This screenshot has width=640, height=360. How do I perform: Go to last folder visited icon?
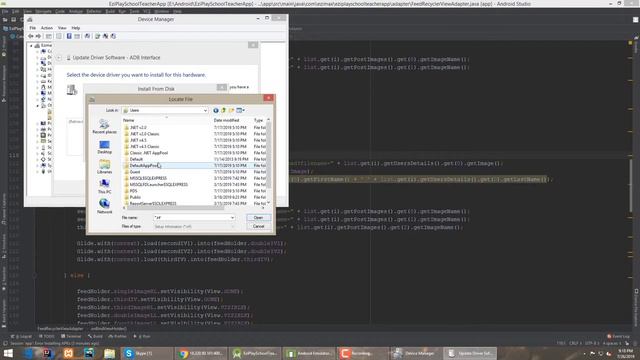pyautogui.click(x=216, y=110)
